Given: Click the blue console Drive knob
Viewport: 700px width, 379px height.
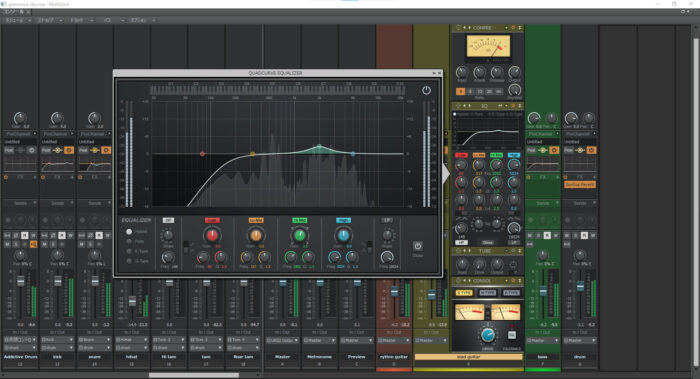Looking at the screenshot, I should [488, 335].
